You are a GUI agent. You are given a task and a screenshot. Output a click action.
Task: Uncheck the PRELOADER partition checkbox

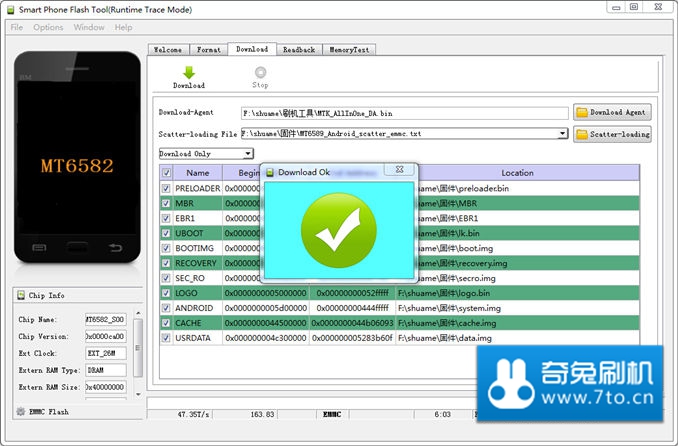coord(166,188)
